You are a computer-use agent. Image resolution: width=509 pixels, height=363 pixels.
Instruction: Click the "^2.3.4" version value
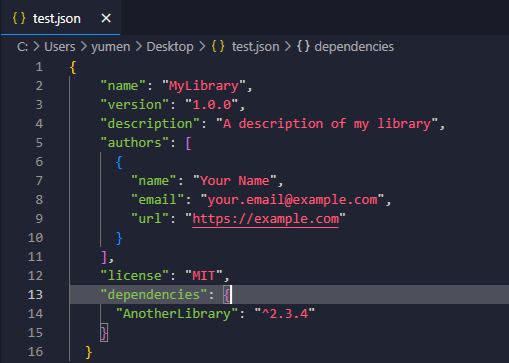(284, 314)
